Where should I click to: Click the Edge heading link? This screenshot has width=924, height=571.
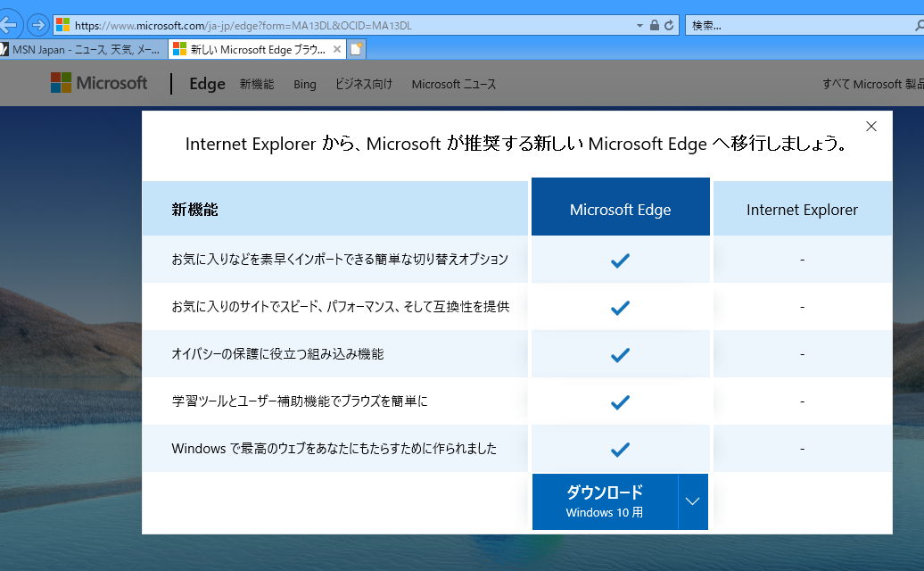(x=207, y=84)
